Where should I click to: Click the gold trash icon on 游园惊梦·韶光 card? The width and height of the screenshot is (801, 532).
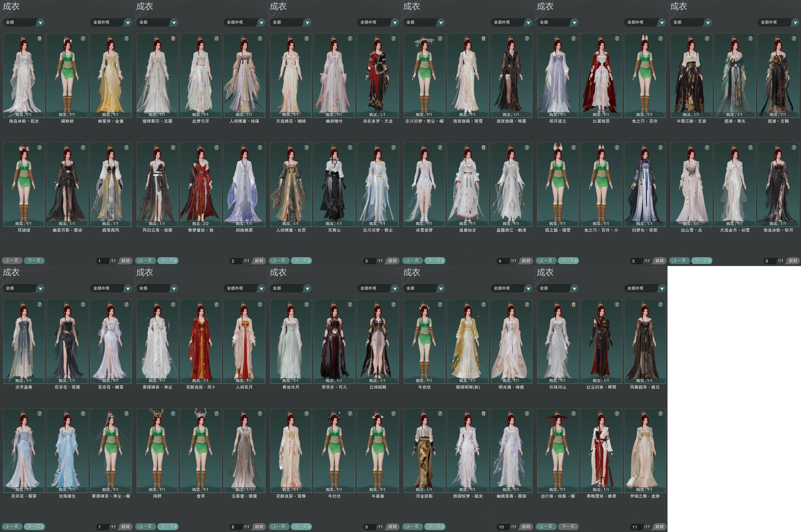[484, 413]
